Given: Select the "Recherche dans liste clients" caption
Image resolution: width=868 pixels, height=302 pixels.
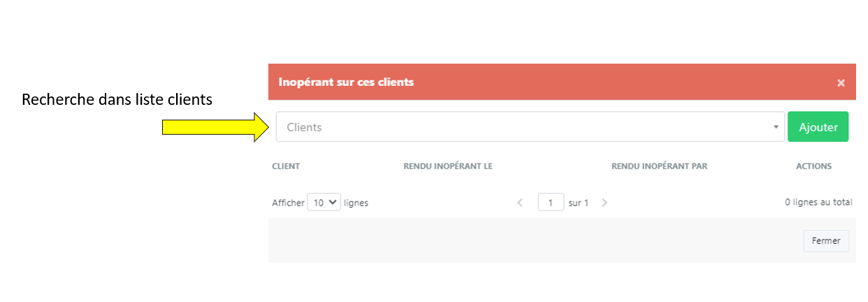Looking at the screenshot, I should [x=117, y=100].
